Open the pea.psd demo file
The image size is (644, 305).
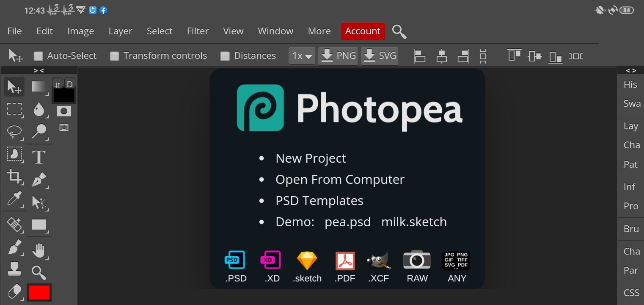(347, 222)
